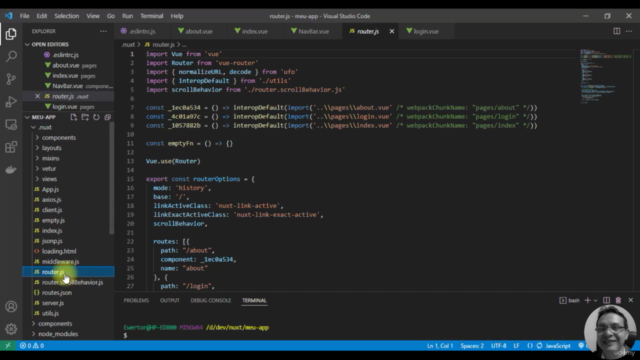Switch to the about.vue tab
Image resolution: width=640 pixels, height=360 pixels.
pos(199,31)
